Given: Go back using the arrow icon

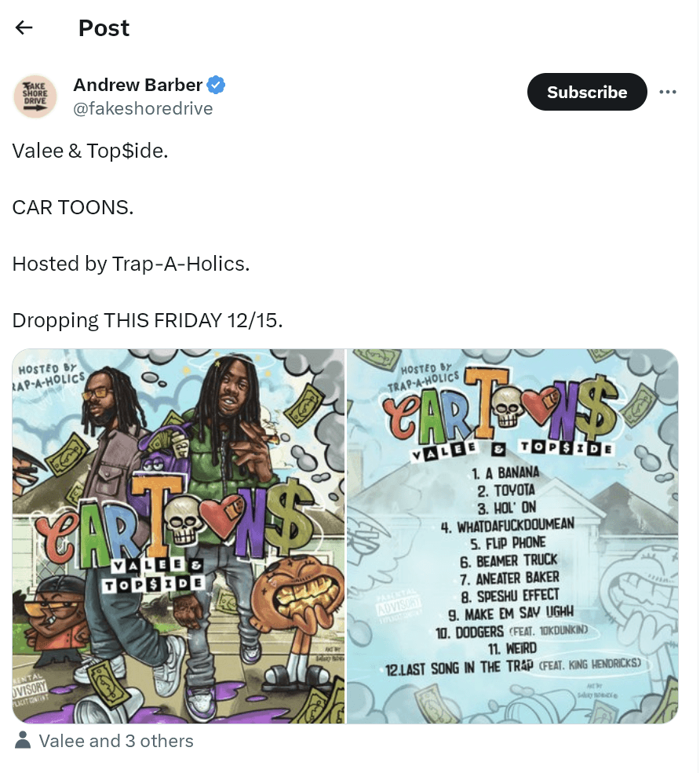Looking at the screenshot, I should [x=24, y=27].
